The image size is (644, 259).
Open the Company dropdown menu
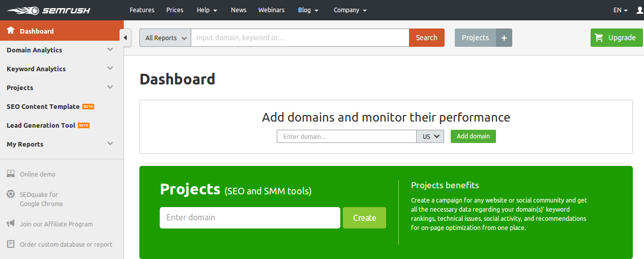(350, 10)
